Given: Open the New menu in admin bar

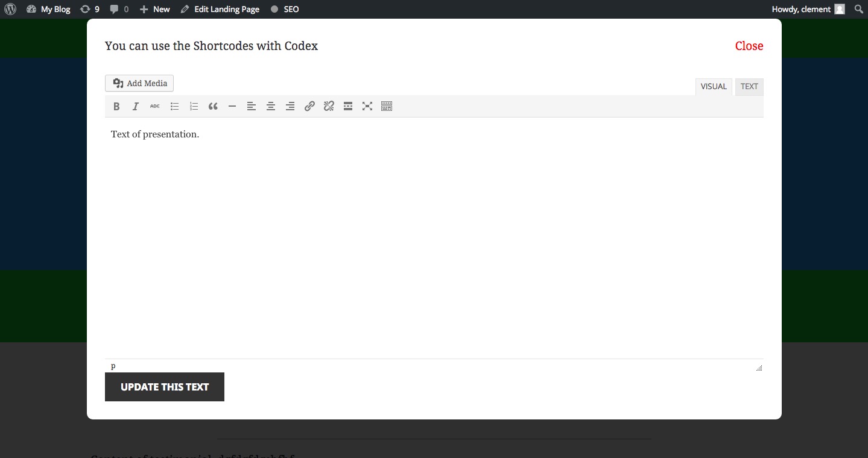Looking at the screenshot, I should [x=155, y=9].
